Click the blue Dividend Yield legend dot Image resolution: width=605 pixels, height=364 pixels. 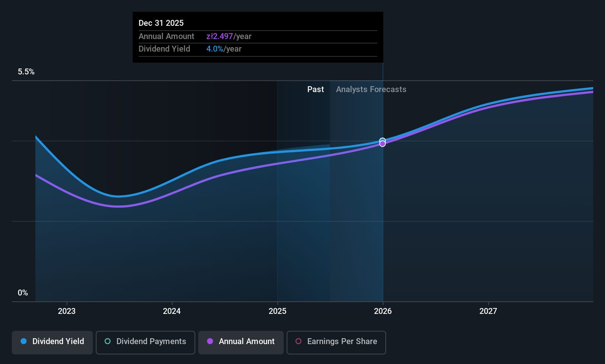click(x=24, y=341)
